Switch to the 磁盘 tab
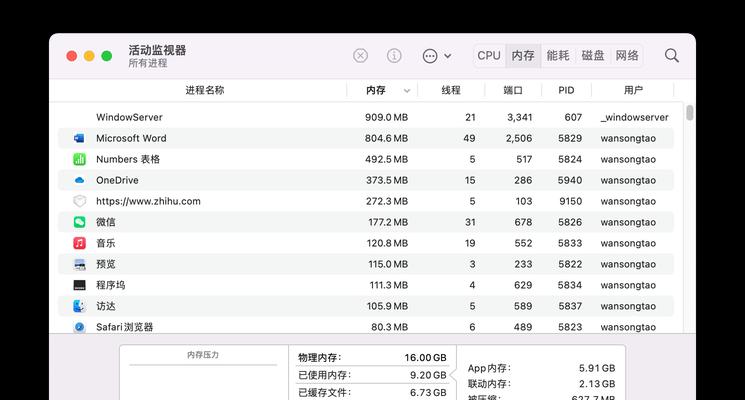Image resolution: width=745 pixels, height=400 pixels. coord(592,56)
